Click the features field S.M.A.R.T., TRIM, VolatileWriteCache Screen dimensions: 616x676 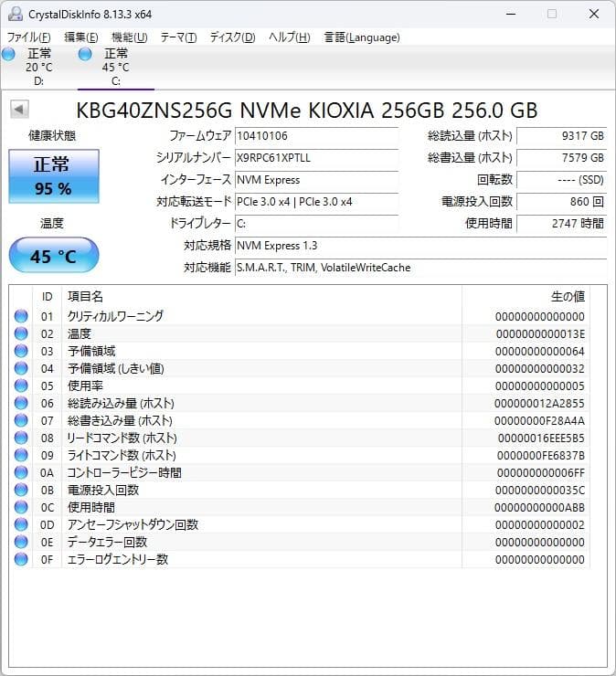pyautogui.click(x=420, y=268)
